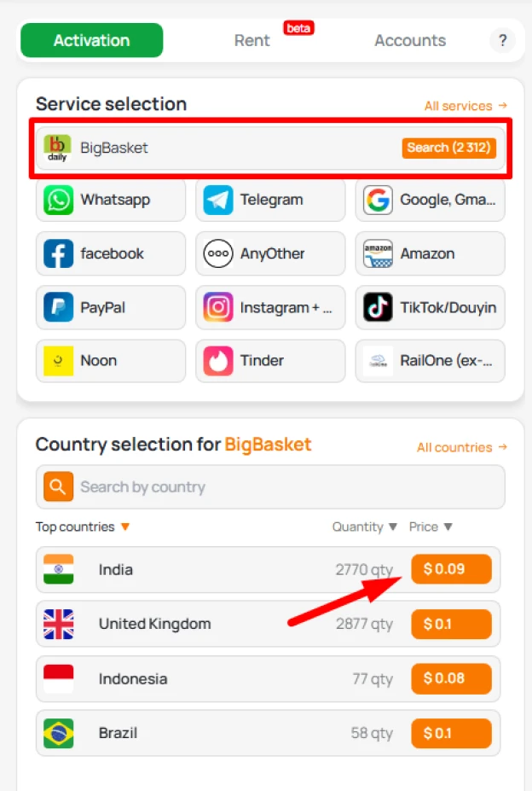532x791 pixels.
Task: Click the All countries link
Action: [461, 447]
